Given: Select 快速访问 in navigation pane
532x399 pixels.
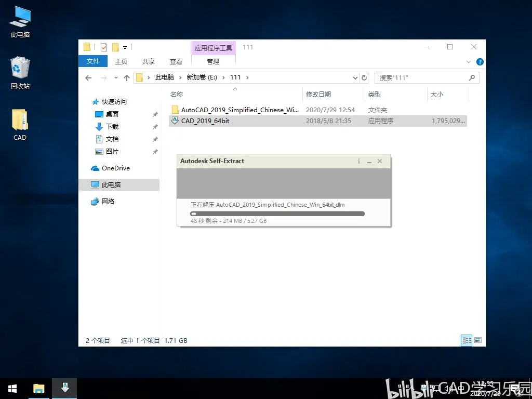Looking at the screenshot, I should 114,101.
